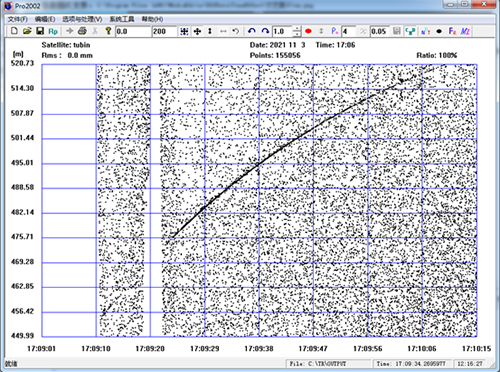Open help via the question mark icon
Image resolution: width=500 pixels, height=372 pixels.
[x=108, y=31]
